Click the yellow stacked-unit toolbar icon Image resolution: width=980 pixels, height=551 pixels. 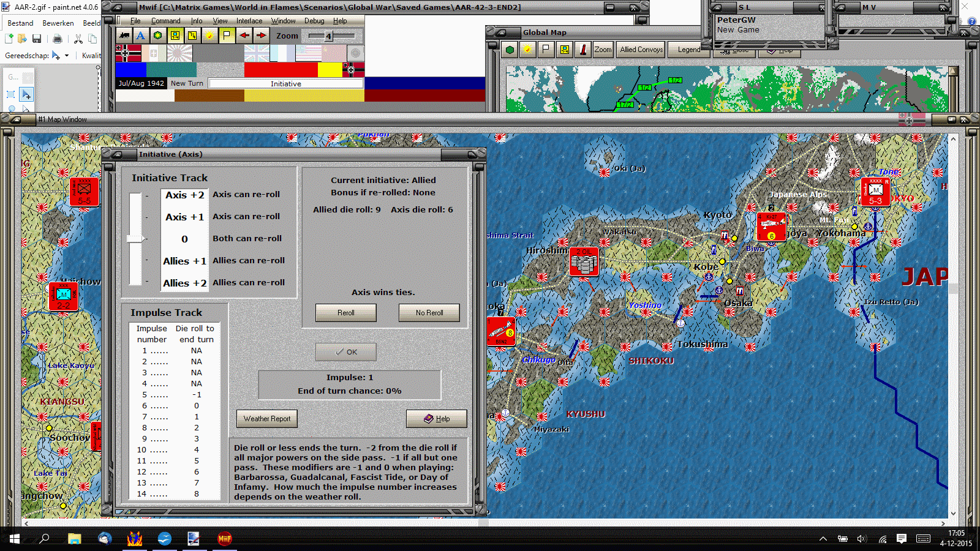click(192, 36)
